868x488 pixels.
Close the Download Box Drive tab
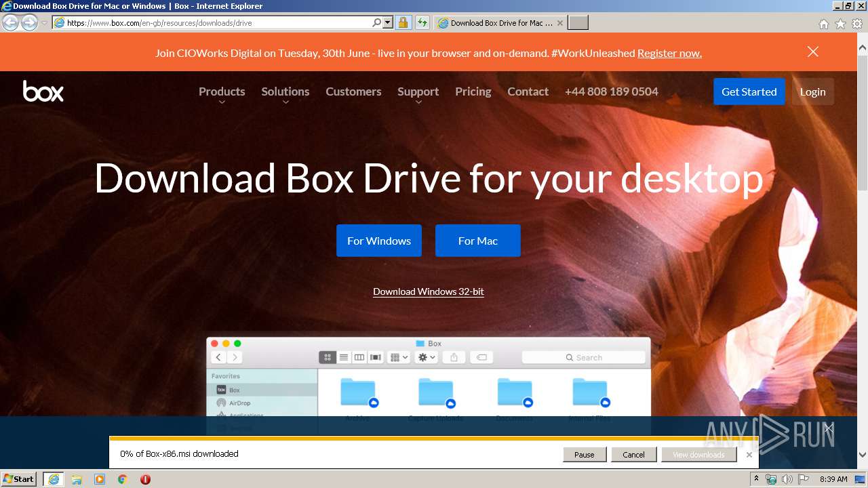[x=560, y=23]
